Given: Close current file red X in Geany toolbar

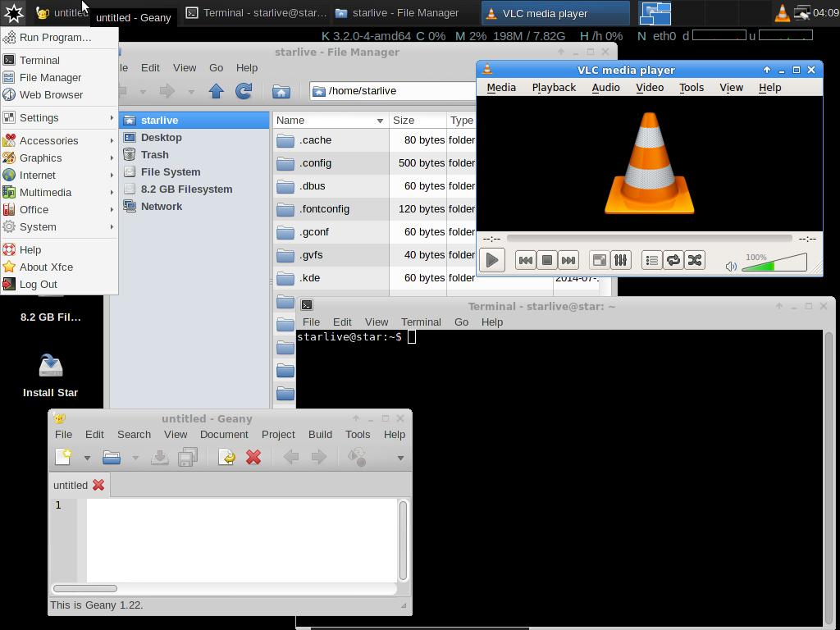Looking at the screenshot, I should (x=253, y=457).
